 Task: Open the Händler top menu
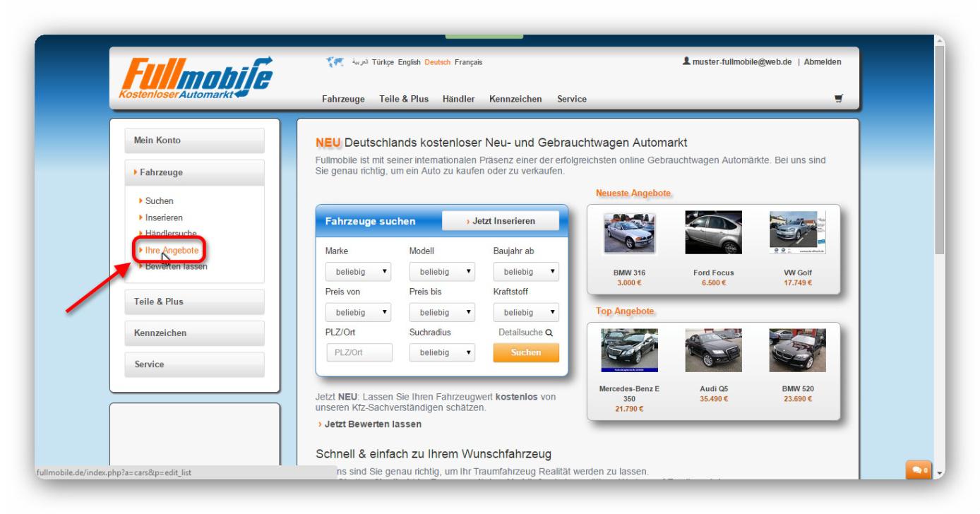coord(458,99)
